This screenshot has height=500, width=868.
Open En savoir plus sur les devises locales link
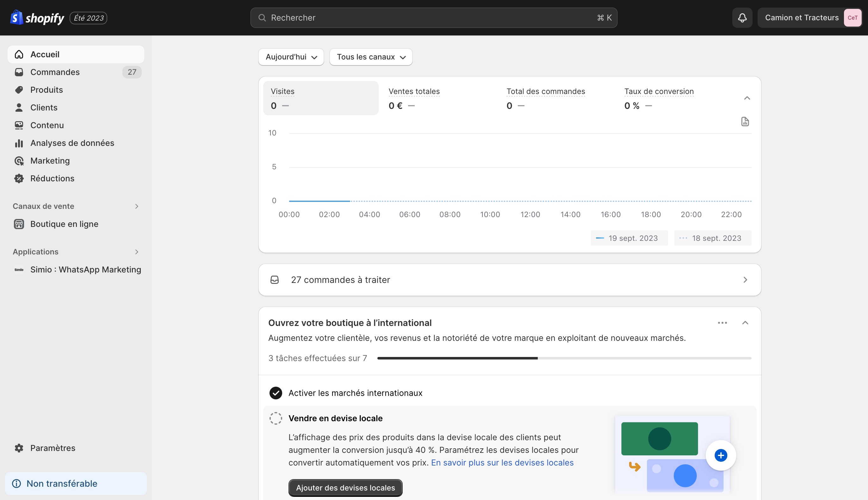[502, 463]
